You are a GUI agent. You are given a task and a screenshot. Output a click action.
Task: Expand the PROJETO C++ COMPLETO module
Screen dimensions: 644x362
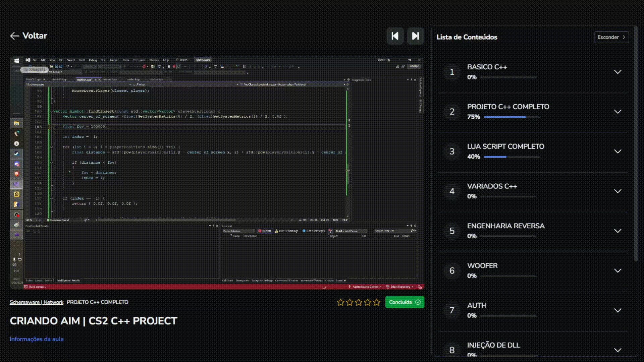point(617,112)
